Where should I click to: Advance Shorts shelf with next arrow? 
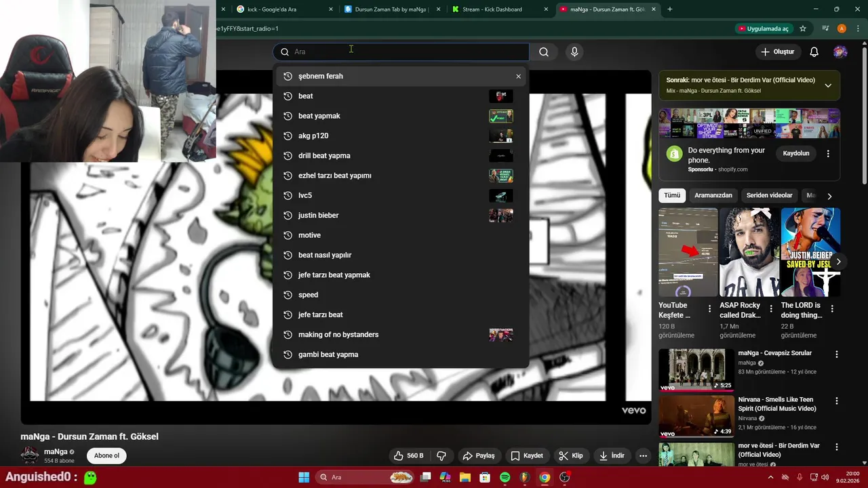pos(838,262)
